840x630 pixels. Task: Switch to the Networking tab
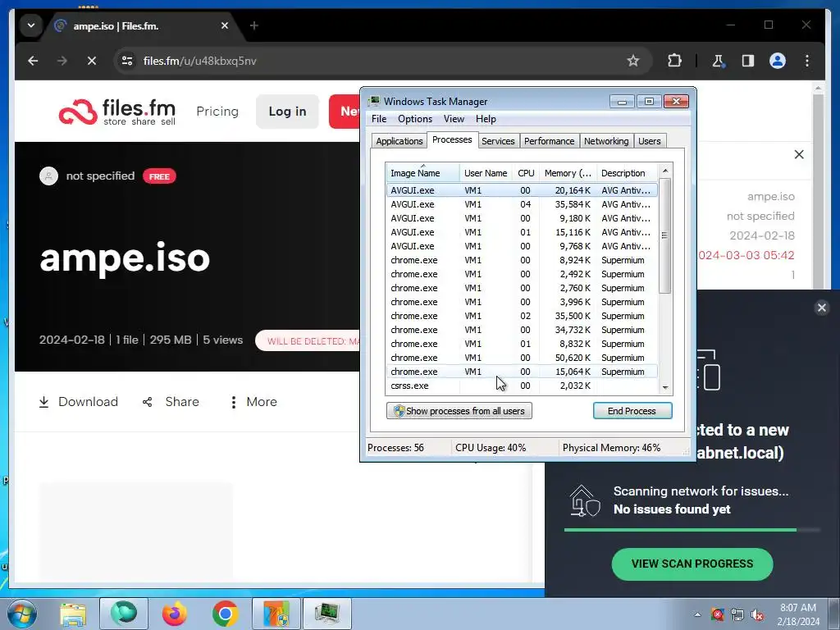tap(606, 141)
